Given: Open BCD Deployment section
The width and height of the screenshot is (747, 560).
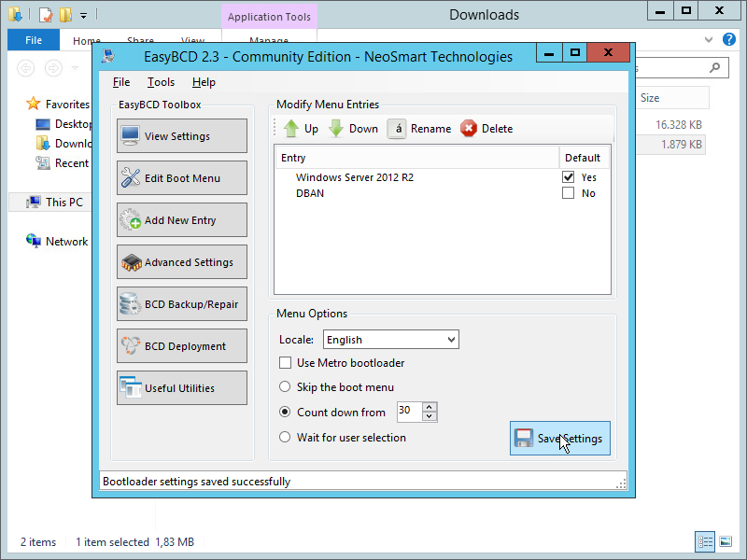Looking at the screenshot, I should 182,345.
